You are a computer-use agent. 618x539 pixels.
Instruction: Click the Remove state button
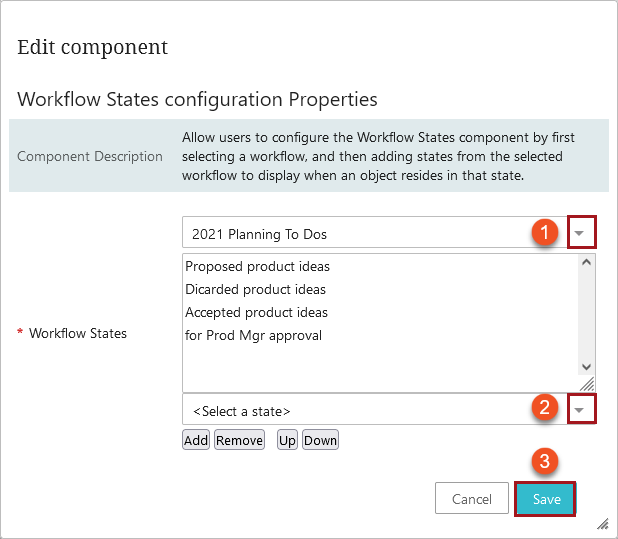coord(239,439)
